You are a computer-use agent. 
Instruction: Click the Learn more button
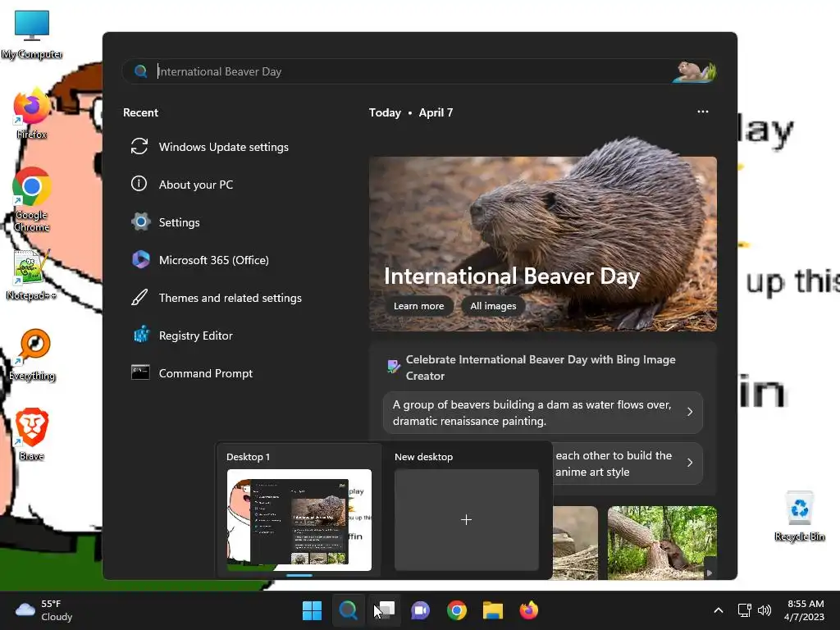pyautogui.click(x=419, y=306)
